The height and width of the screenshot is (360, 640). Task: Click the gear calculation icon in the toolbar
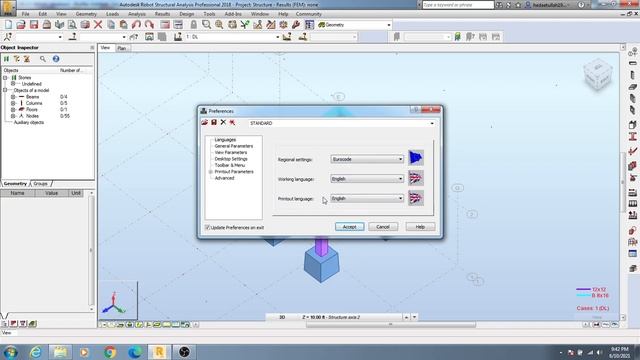tap(283, 25)
